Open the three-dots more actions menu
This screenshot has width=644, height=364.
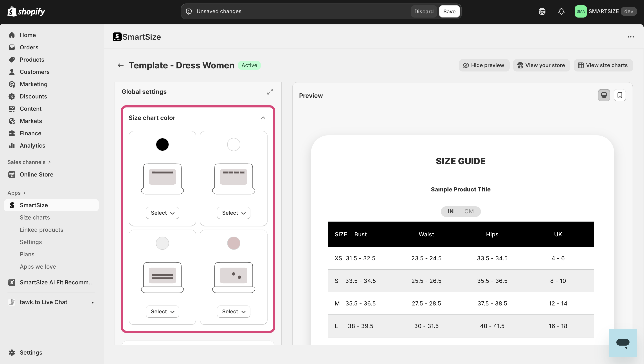point(630,37)
